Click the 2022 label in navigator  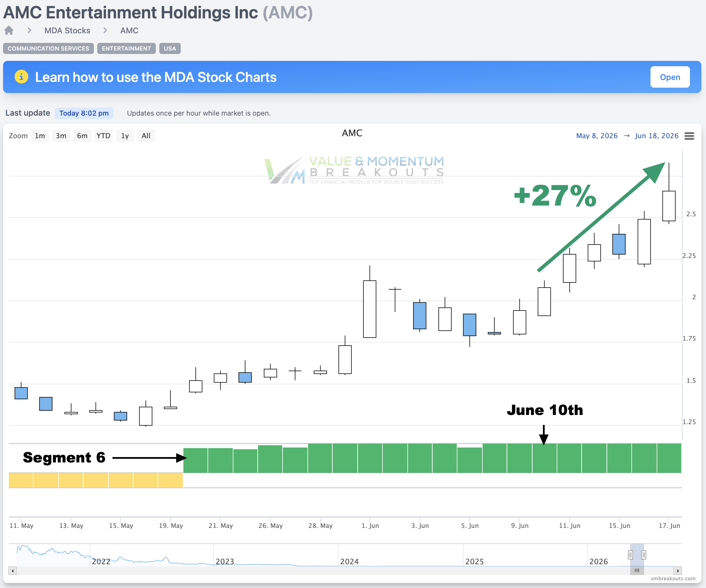pyautogui.click(x=101, y=562)
